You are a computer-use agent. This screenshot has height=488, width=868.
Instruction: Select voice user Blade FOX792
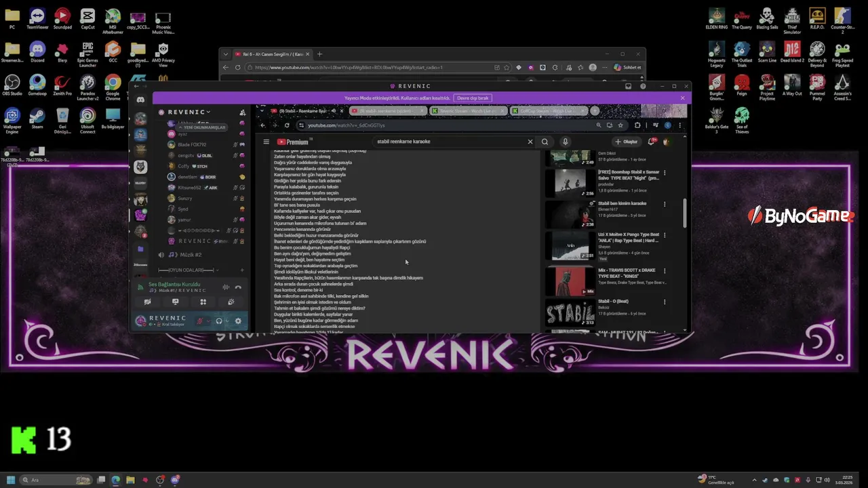click(206, 144)
